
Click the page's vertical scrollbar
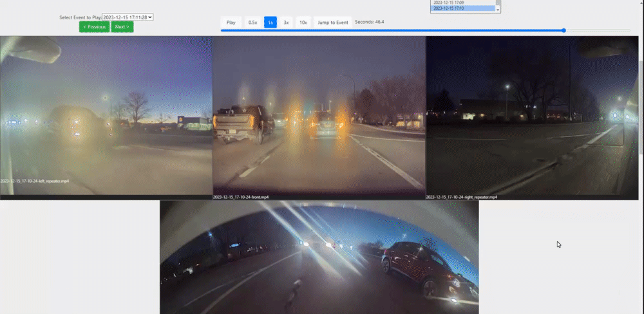pyautogui.click(x=641, y=107)
